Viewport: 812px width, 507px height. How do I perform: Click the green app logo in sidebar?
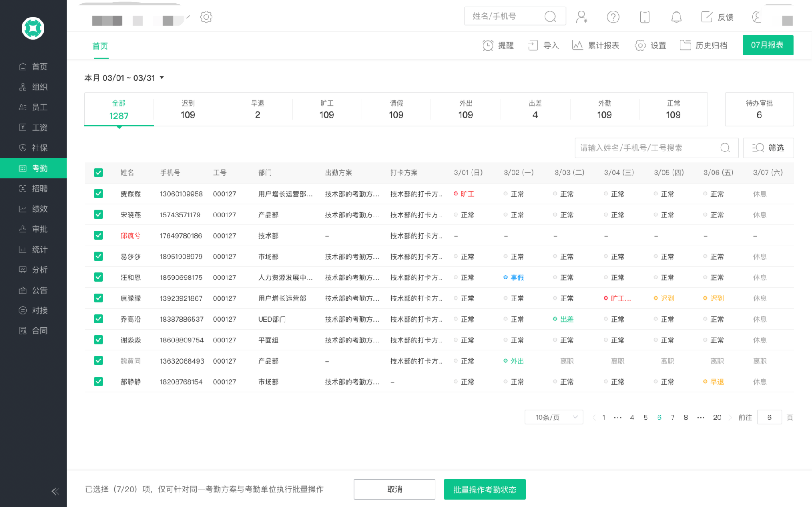33,28
